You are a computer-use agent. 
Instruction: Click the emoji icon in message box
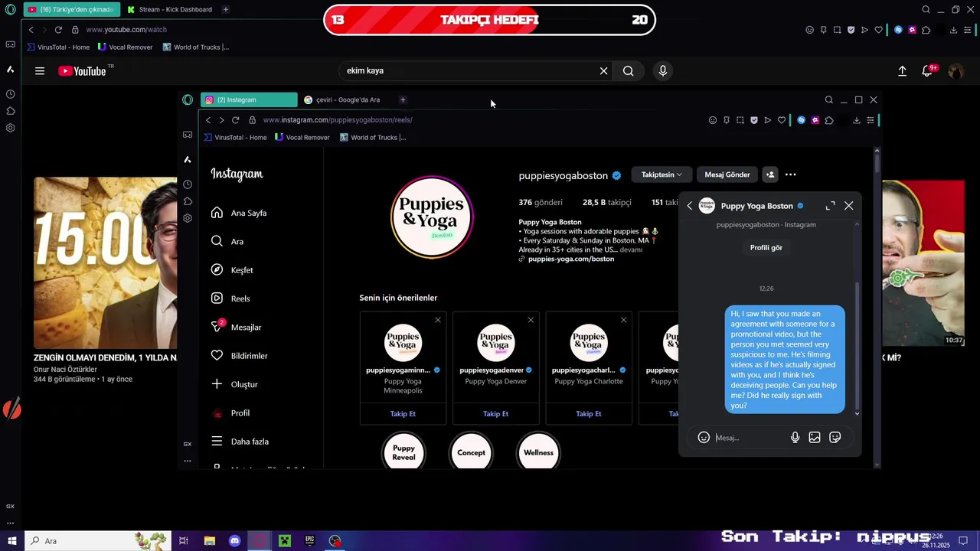(704, 438)
